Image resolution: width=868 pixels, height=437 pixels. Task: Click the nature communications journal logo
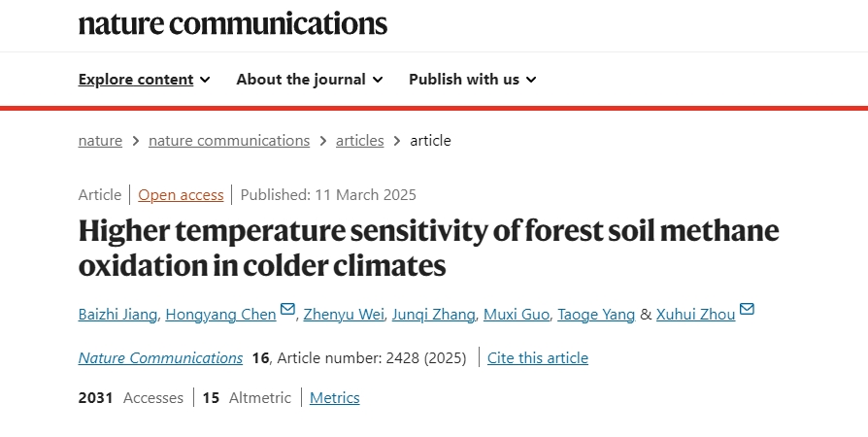click(x=232, y=24)
